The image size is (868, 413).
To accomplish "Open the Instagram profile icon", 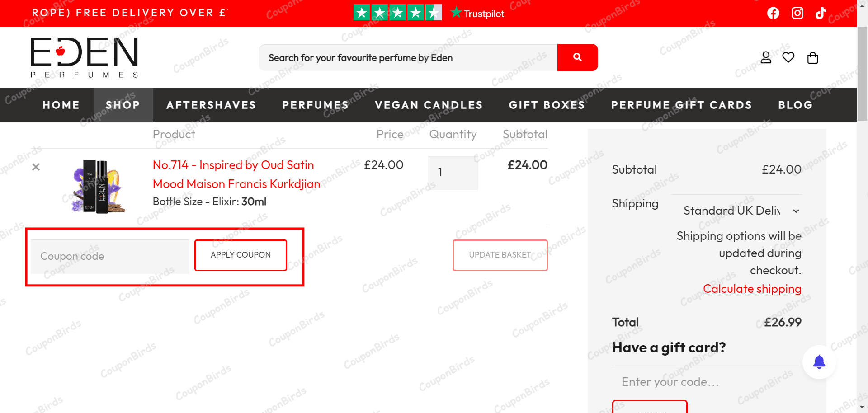I will pyautogui.click(x=797, y=13).
